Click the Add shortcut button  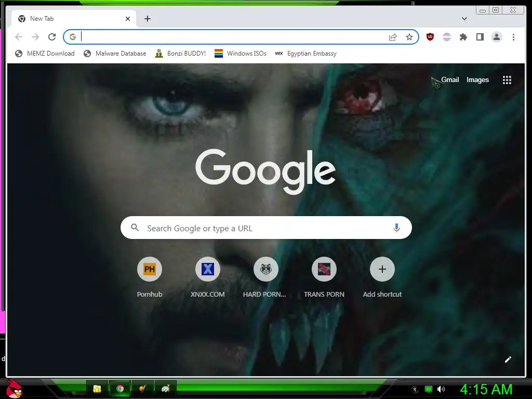click(x=382, y=277)
